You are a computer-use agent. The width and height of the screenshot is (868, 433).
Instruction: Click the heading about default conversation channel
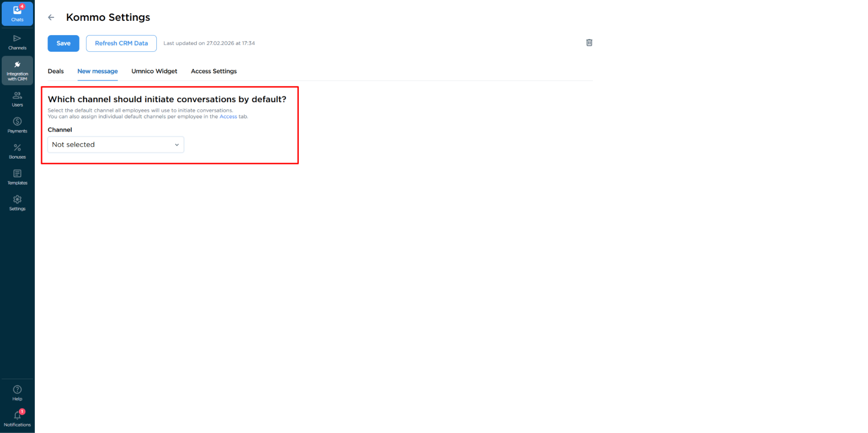click(x=167, y=99)
